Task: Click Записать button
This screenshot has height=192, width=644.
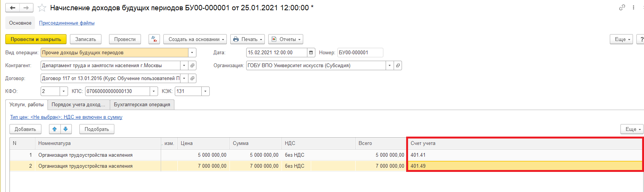Action: pos(85,39)
